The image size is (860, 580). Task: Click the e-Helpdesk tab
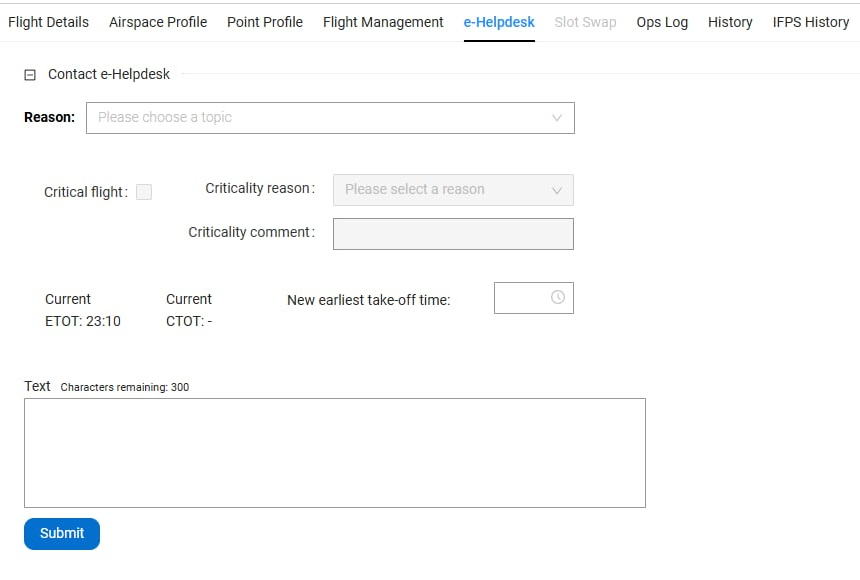tap(499, 22)
